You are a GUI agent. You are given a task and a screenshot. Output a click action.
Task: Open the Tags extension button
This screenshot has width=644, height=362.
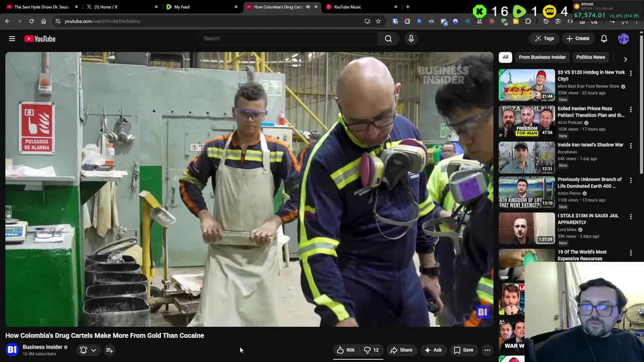(x=544, y=38)
